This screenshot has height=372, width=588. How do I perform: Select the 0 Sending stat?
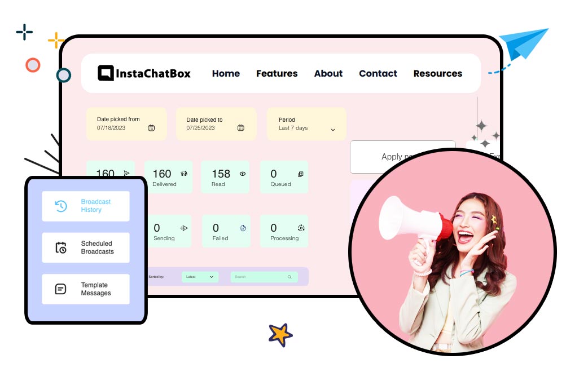[x=169, y=231]
